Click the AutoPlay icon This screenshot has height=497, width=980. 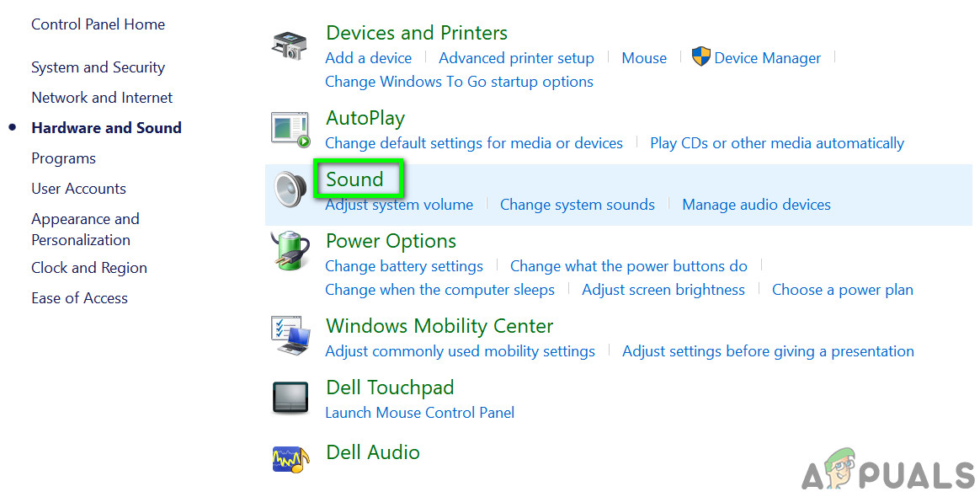tap(290, 129)
